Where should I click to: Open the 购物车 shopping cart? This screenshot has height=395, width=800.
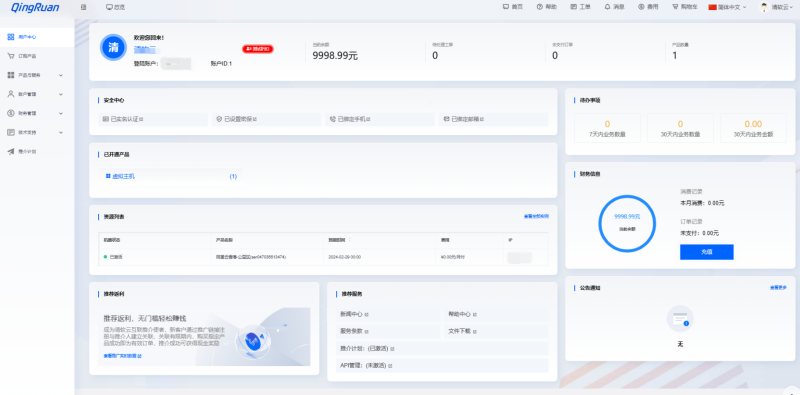coord(685,7)
